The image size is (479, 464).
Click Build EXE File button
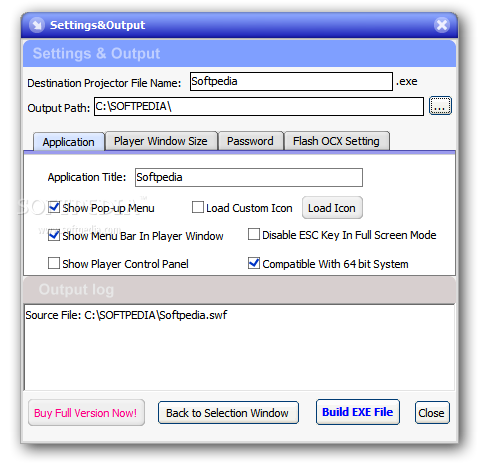[x=358, y=412]
